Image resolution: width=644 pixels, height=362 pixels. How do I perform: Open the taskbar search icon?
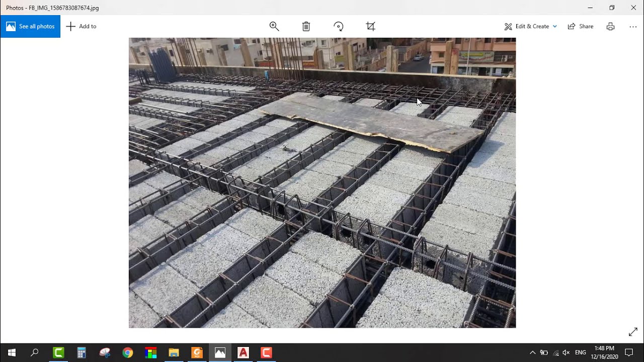click(35, 352)
